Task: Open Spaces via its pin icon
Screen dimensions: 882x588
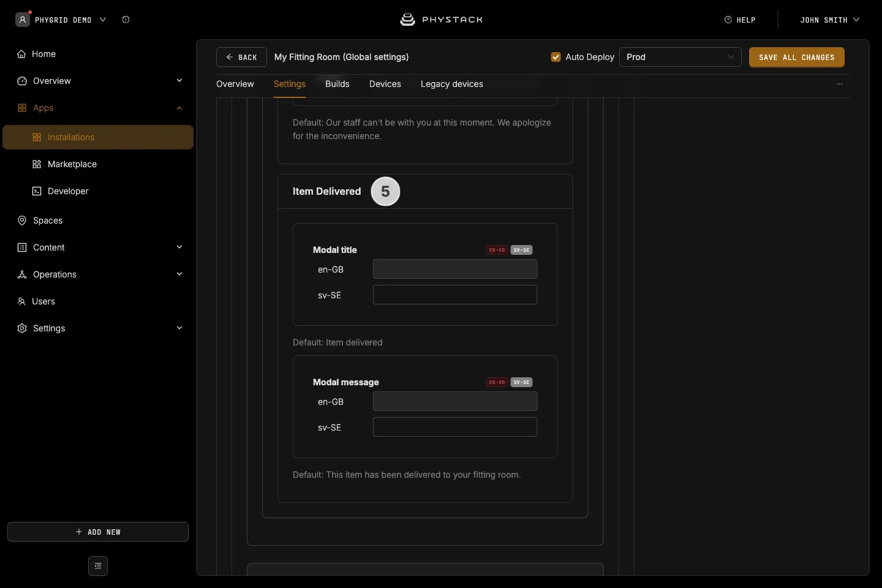Action: click(x=22, y=221)
